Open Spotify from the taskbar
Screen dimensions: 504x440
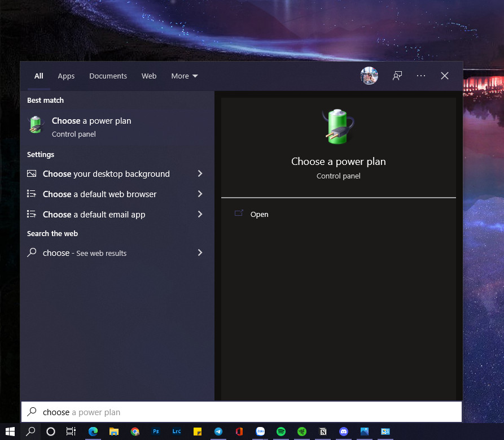click(x=281, y=432)
